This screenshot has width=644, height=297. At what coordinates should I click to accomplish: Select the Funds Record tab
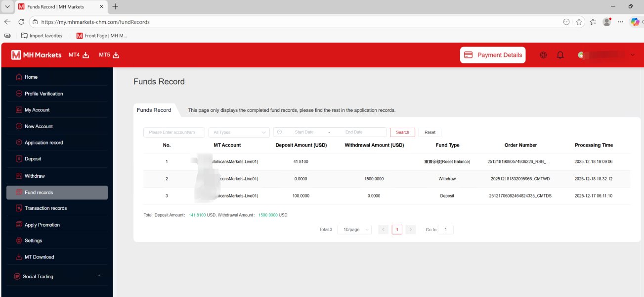pos(154,110)
